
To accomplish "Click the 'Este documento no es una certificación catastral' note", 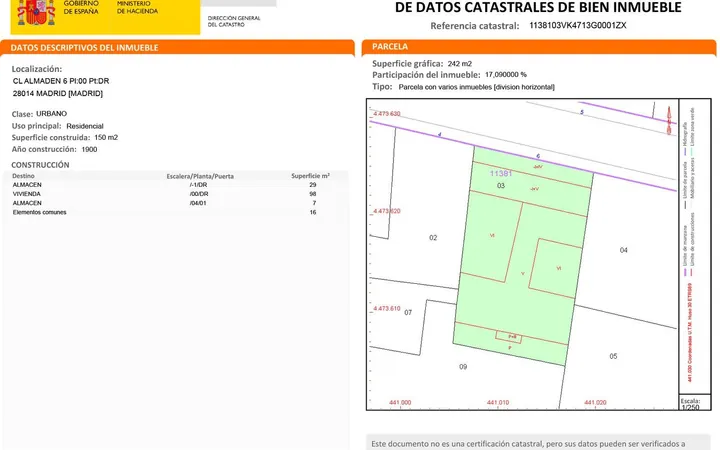I will coord(528,444).
